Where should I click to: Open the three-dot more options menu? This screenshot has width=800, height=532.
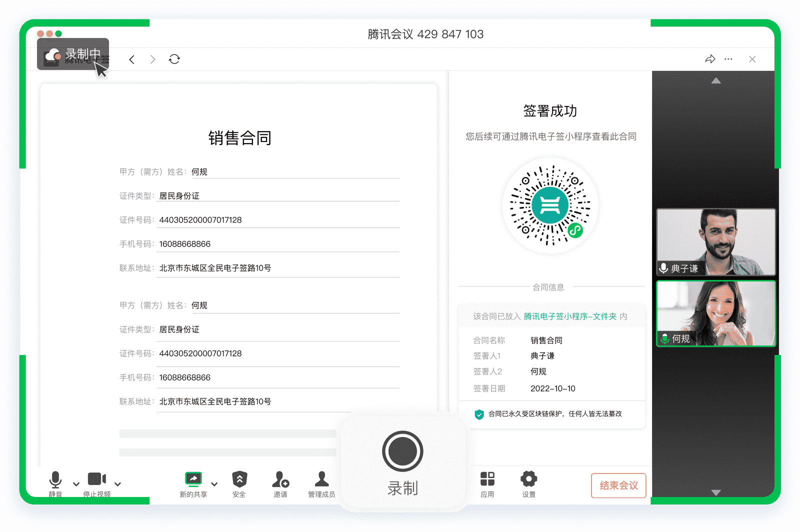coord(728,59)
